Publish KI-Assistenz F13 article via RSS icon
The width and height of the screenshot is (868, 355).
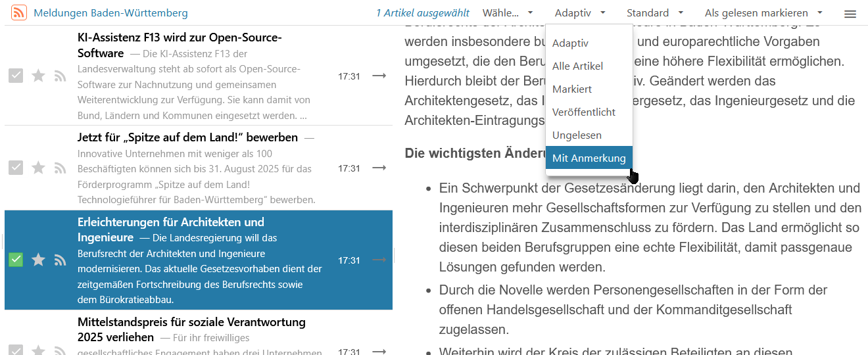(60, 76)
